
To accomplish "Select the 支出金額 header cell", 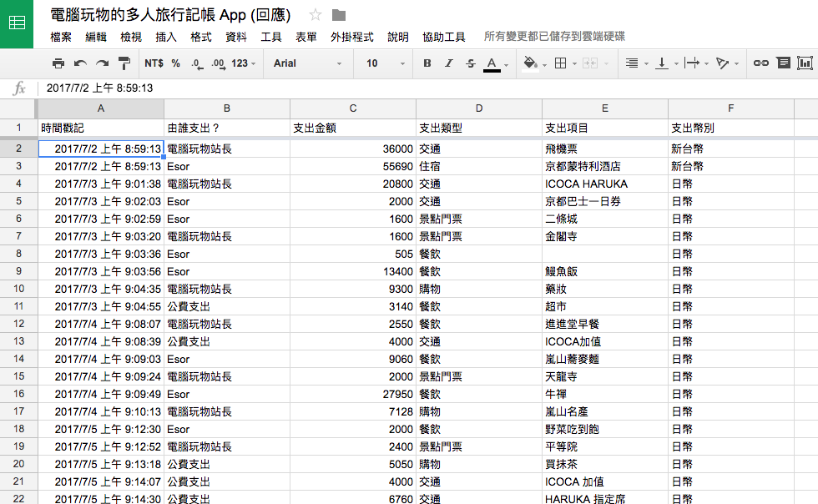I will click(353, 128).
